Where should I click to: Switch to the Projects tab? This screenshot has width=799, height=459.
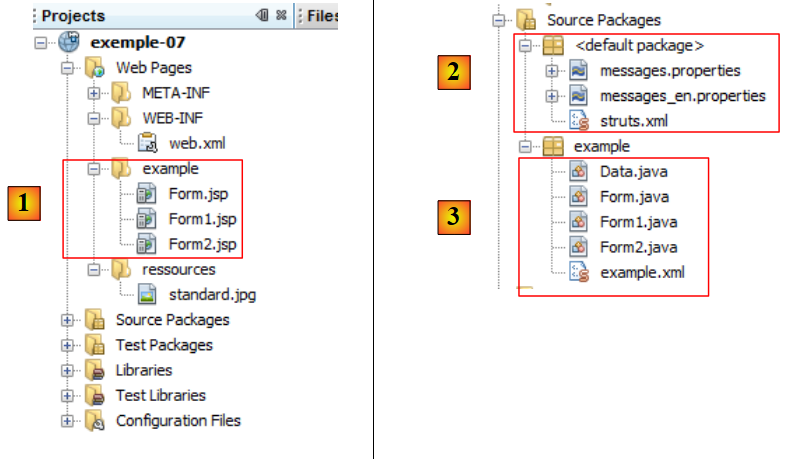(73, 16)
